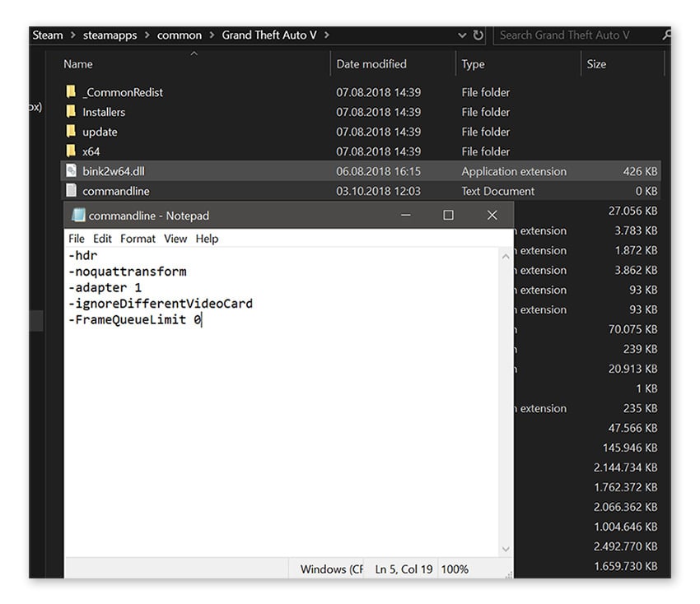
Task: Open the breadcrumb chevron after Grand Theft Auto V
Action: (329, 35)
